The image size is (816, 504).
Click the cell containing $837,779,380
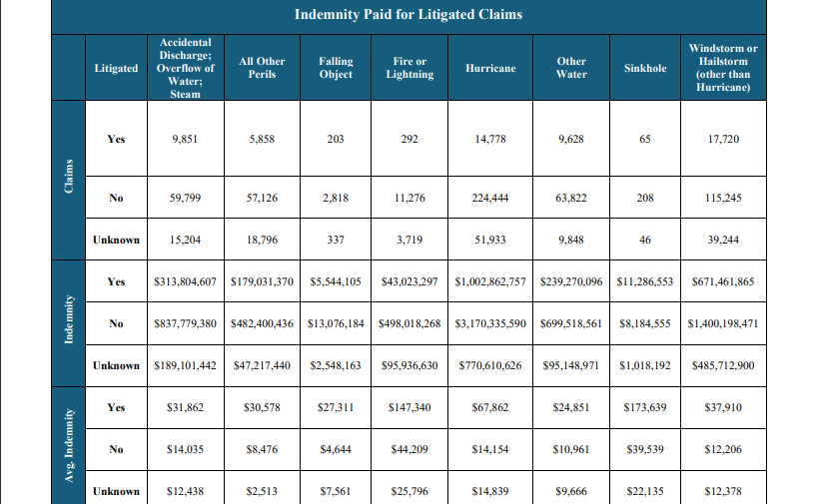tap(186, 324)
